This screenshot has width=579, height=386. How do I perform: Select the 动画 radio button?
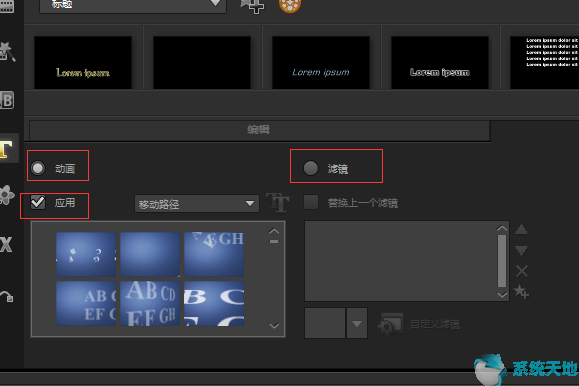click(x=38, y=168)
